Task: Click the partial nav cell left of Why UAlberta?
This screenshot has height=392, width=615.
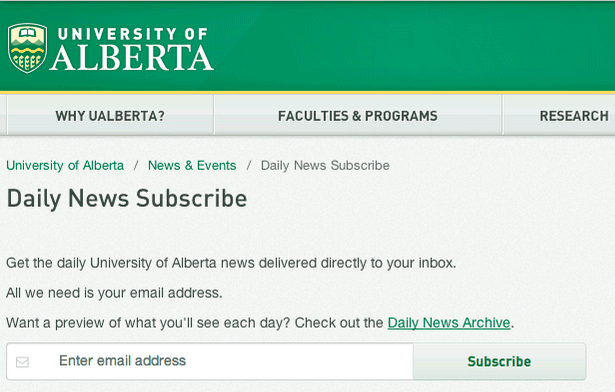Action: point(3,115)
